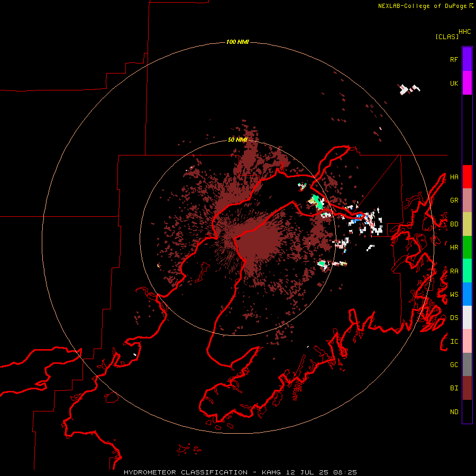Click the DS legend label
The height and width of the screenshot is (476, 476).
[454, 318]
